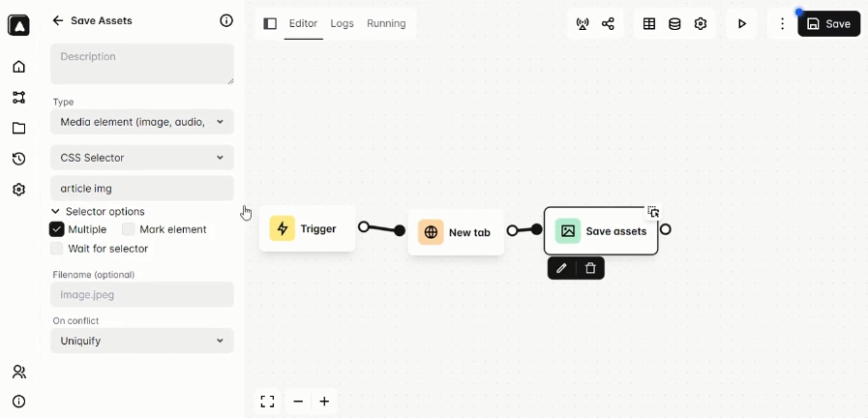The height and width of the screenshot is (418, 868).
Task: Run workflow with the play button
Action: [x=742, y=23]
